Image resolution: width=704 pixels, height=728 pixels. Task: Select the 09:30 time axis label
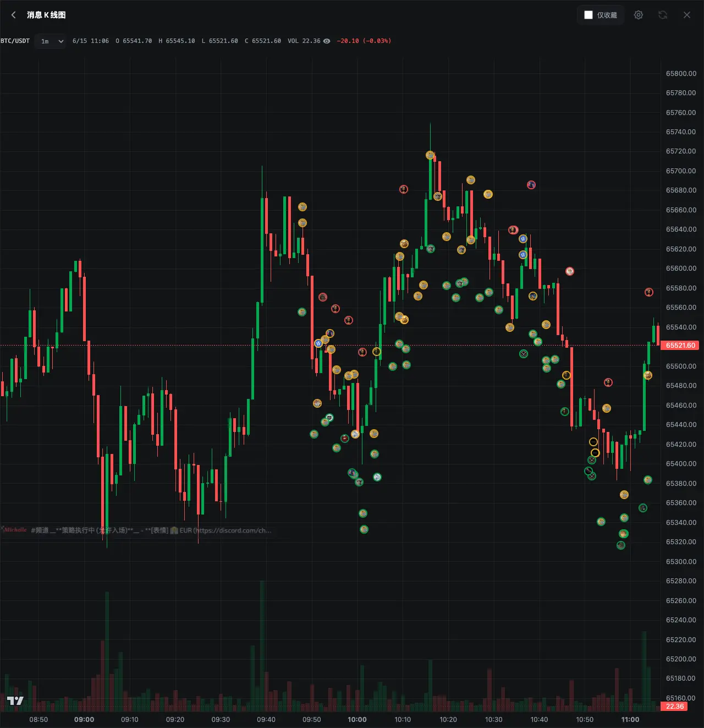tap(221, 719)
